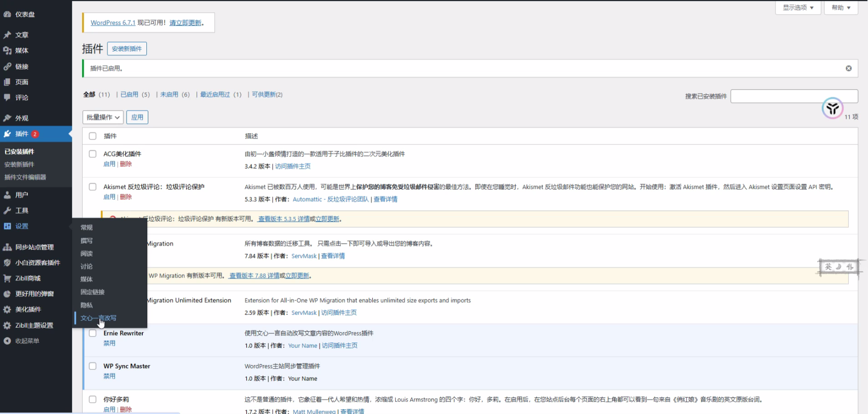The height and width of the screenshot is (414, 868).
Task: Dismiss the 插件已启用 notice with the X icon
Action: click(849, 68)
